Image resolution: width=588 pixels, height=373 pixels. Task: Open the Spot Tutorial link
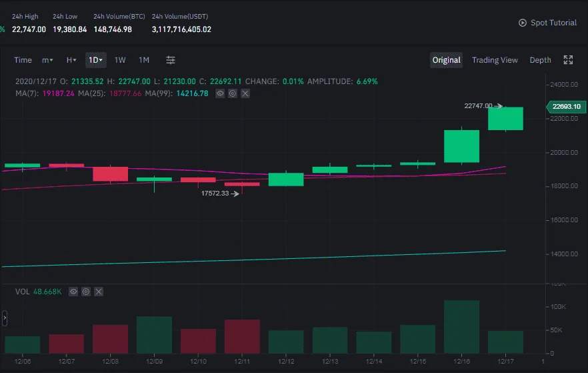pyautogui.click(x=553, y=23)
